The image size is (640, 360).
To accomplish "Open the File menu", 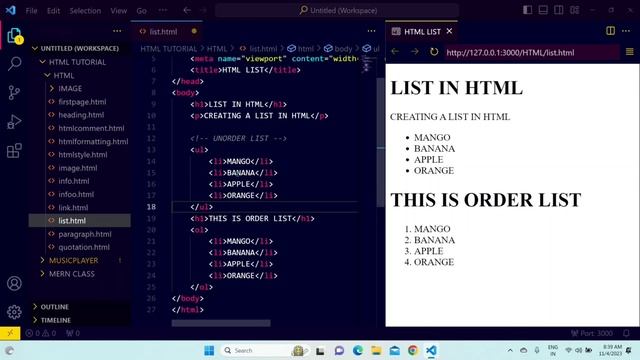I will (x=31, y=11).
